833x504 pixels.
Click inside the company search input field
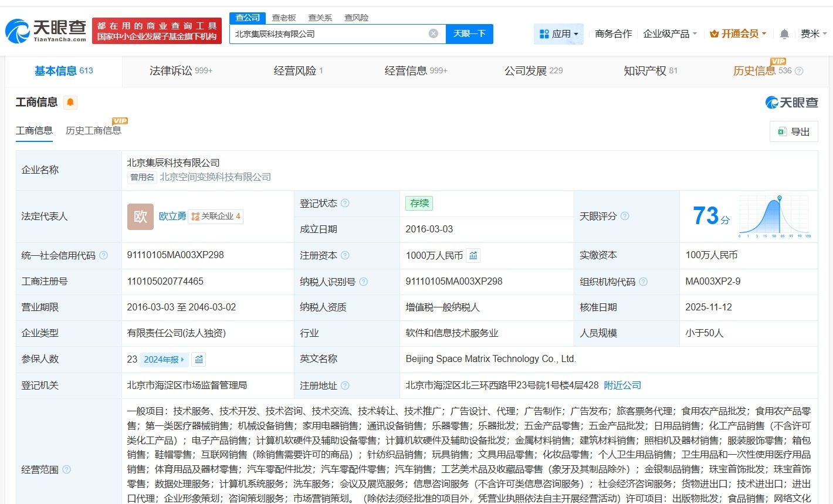[x=329, y=33]
